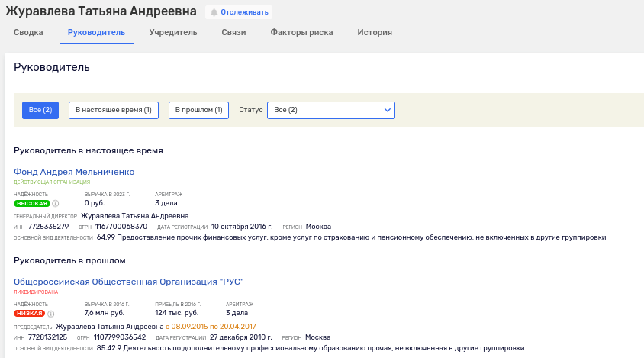Go to the Связи tab
Viewport: 644px width, 358px height.
click(233, 32)
